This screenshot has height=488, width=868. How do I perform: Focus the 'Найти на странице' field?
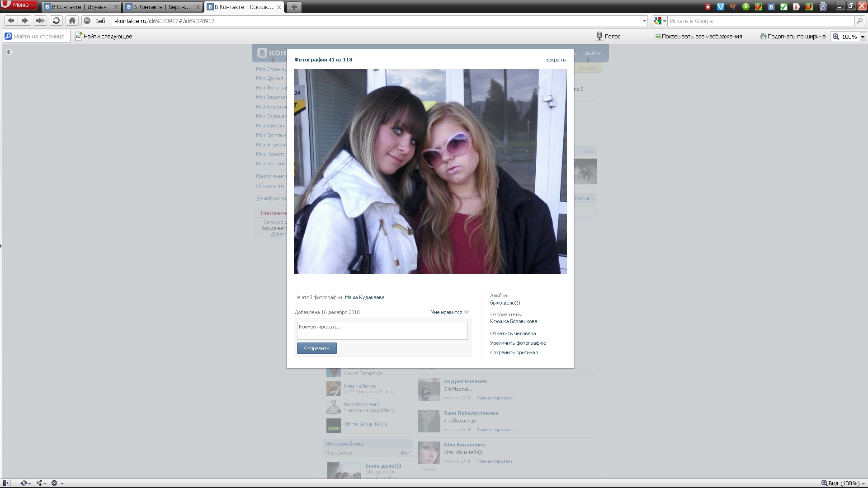[37, 36]
